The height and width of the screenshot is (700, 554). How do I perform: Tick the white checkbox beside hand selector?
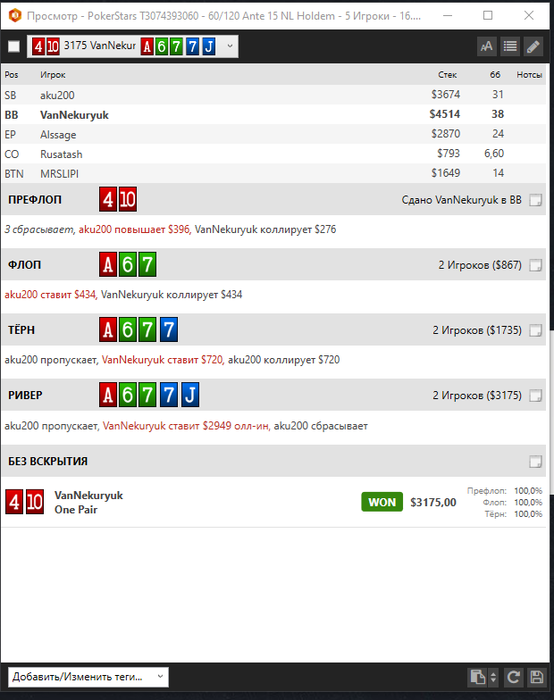point(14,46)
